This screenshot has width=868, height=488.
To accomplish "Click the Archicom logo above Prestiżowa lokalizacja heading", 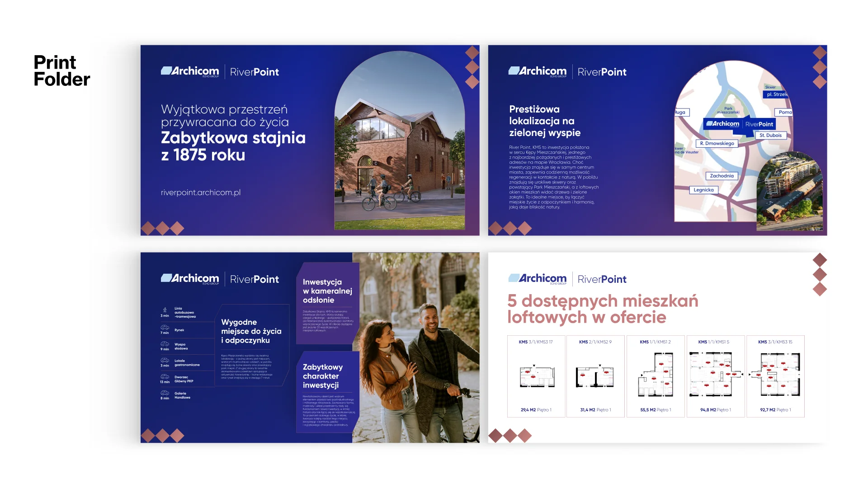I will pyautogui.click(x=538, y=71).
